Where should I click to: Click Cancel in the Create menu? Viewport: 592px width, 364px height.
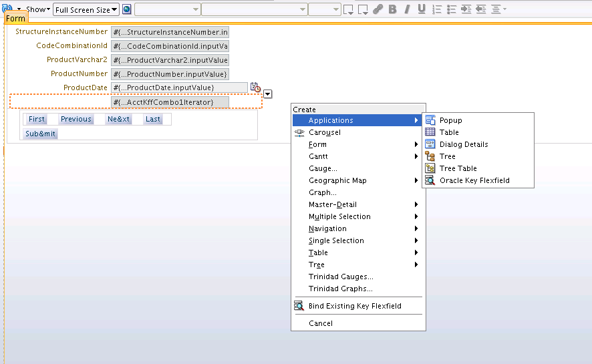(x=357, y=323)
